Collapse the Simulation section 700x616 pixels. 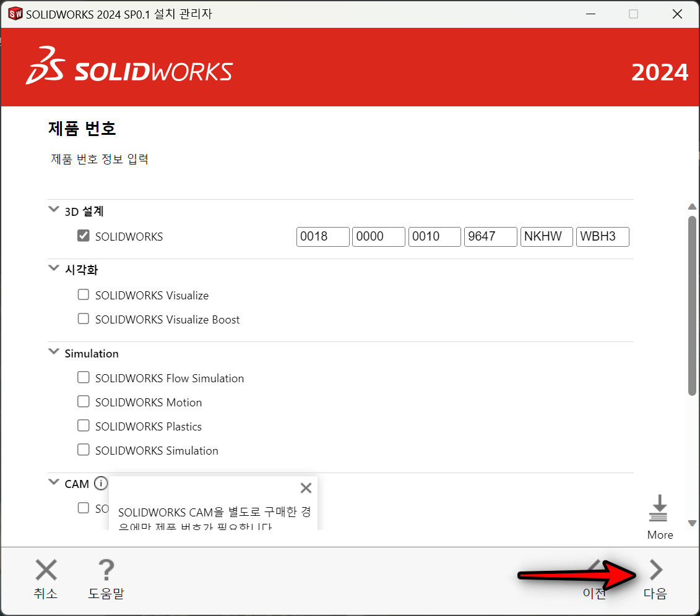(x=54, y=351)
